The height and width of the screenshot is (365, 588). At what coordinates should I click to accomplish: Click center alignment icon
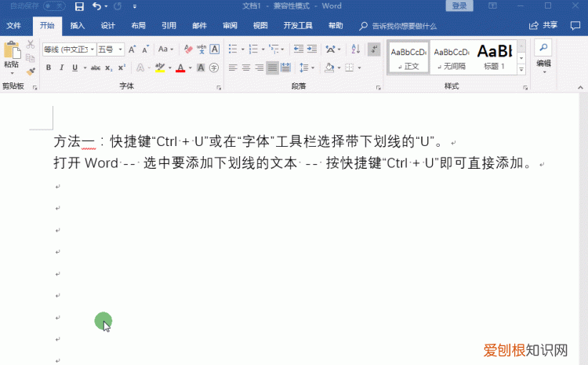tap(246, 68)
